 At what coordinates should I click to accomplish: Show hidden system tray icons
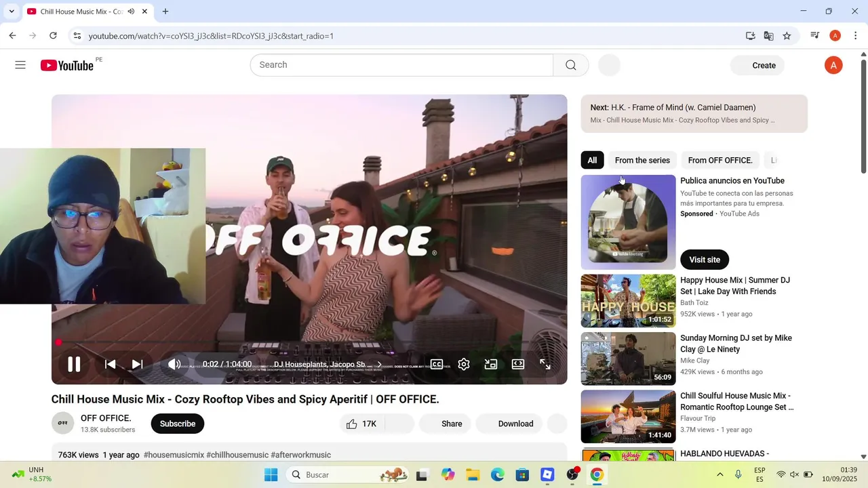click(x=720, y=474)
